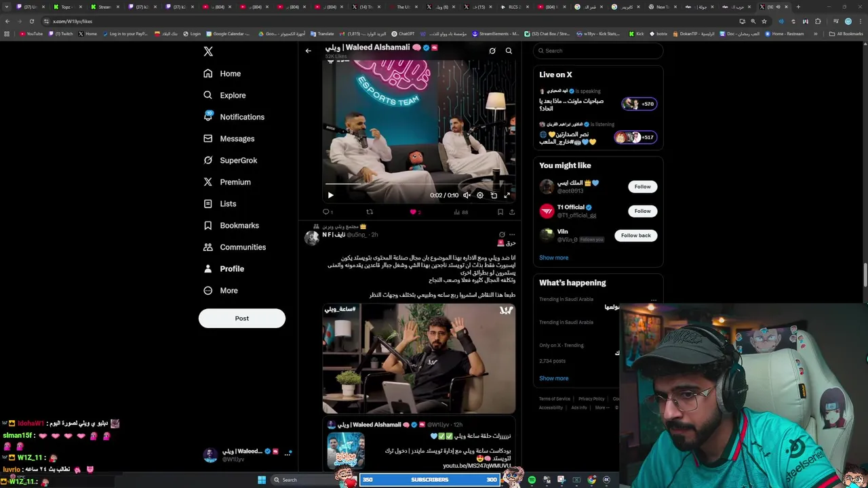Enable picture-in-picture for video
868x488 pixels.
(x=494, y=195)
